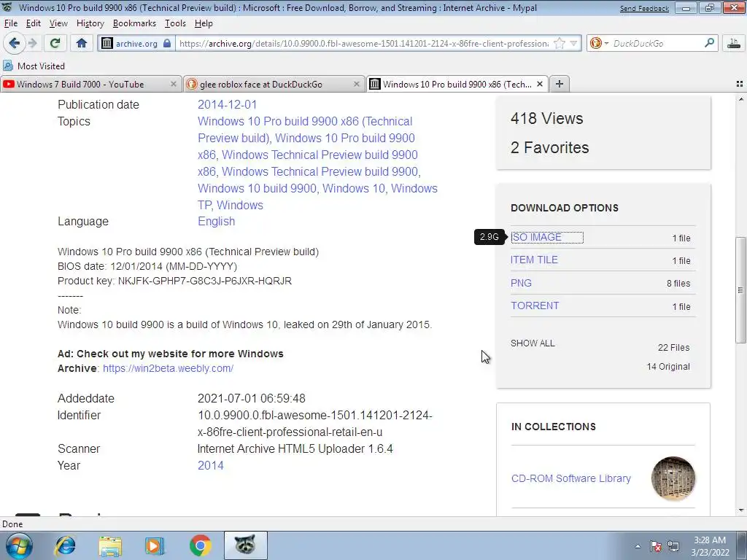Open the URL history dropdown arrow

coord(573,43)
